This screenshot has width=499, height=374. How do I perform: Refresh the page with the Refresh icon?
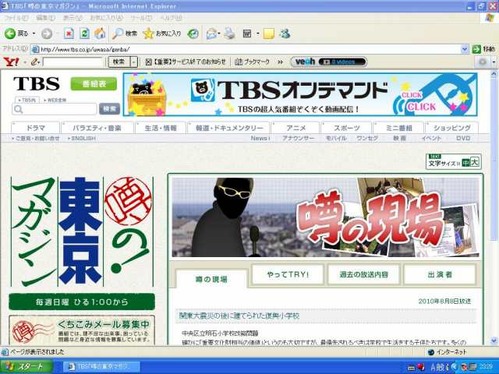(x=85, y=33)
